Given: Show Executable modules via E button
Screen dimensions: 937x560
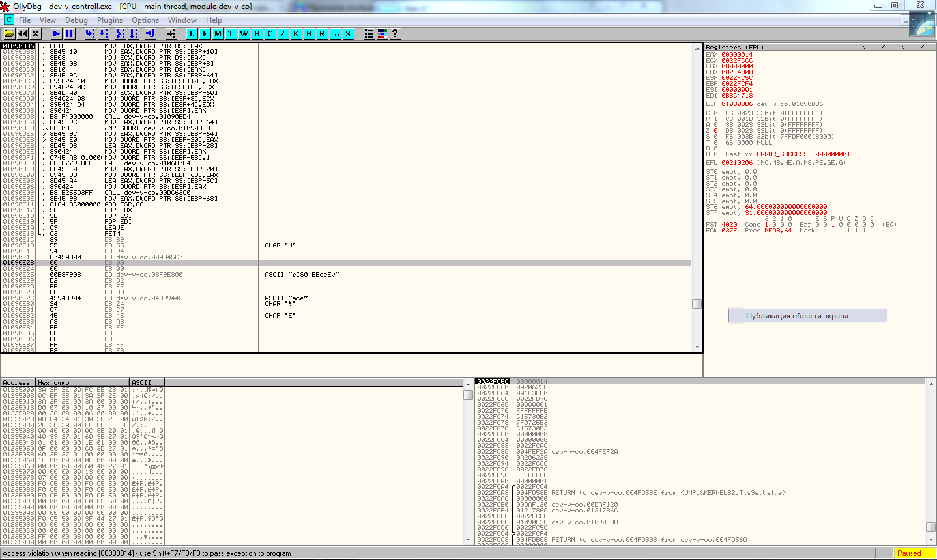Looking at the screenshot, I should (205, 33).
